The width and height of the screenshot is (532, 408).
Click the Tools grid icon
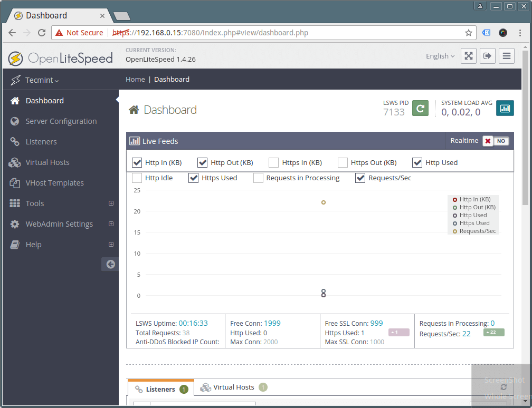tap(15, 203)
